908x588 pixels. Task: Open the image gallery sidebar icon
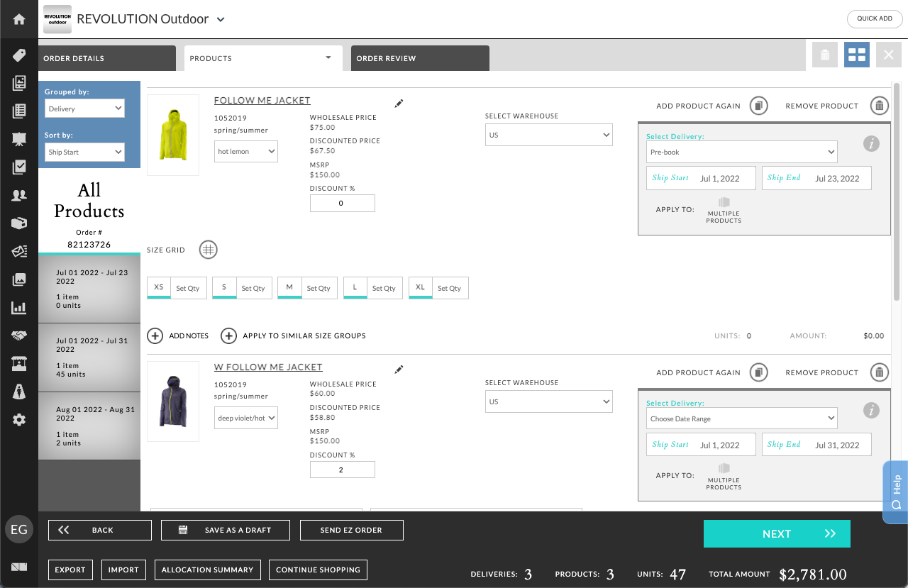(19, 279)
